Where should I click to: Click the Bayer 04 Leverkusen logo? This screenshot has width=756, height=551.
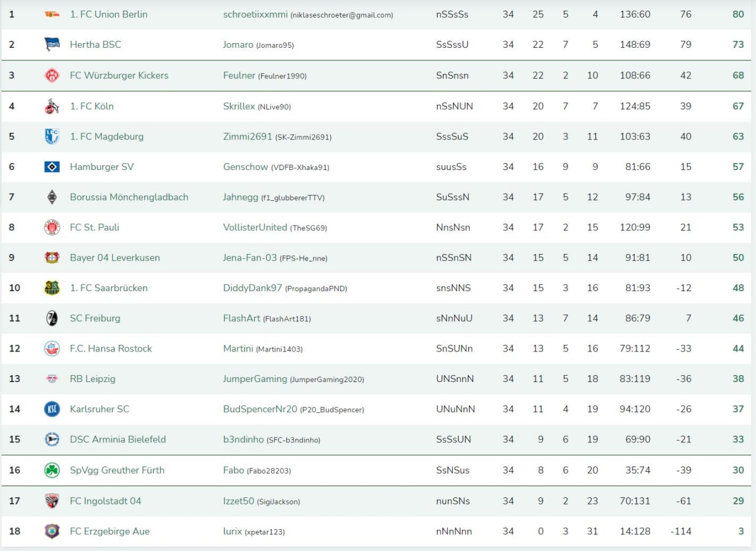click(52, 258)
